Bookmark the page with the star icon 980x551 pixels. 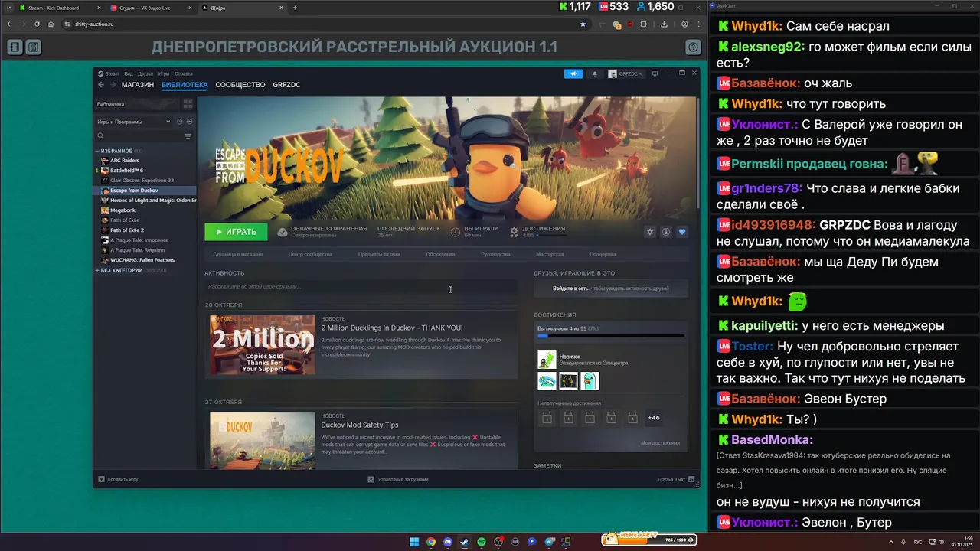[583, 24]
